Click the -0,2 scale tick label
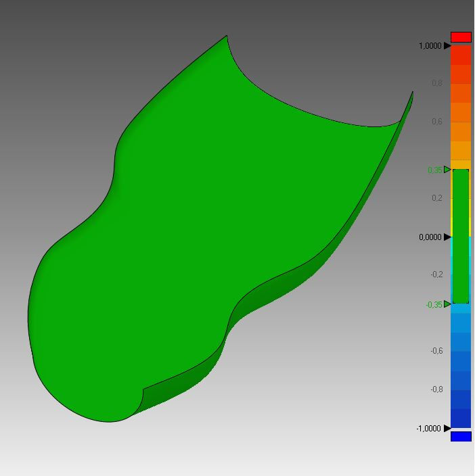 coord(436,275)
